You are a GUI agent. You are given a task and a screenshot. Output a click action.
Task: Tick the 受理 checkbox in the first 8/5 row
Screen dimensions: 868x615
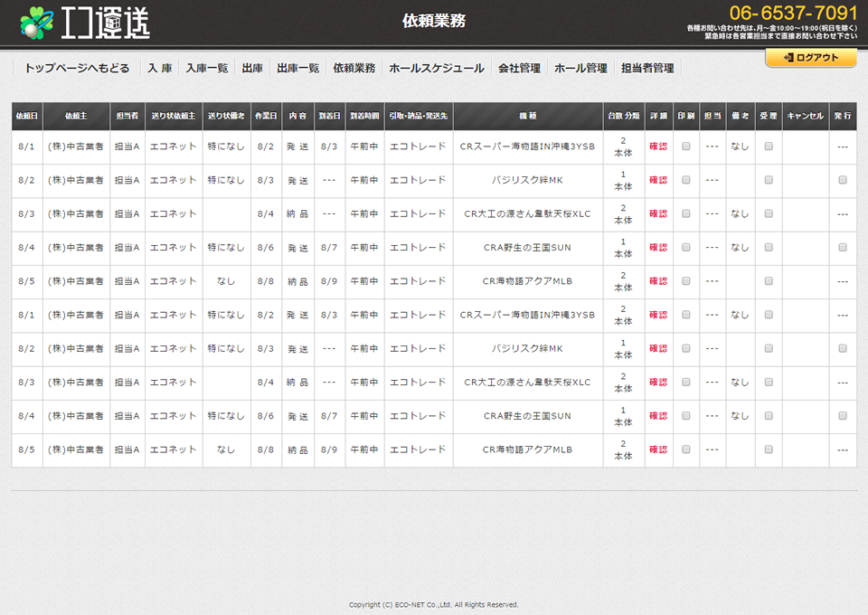(769, 281)
